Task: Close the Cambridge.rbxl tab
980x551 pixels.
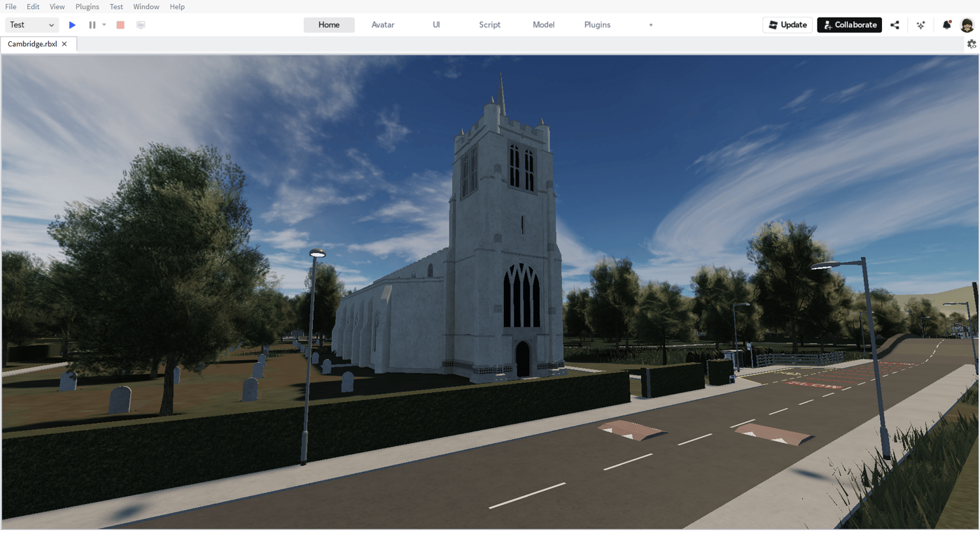Action: [x=64, y=44]
